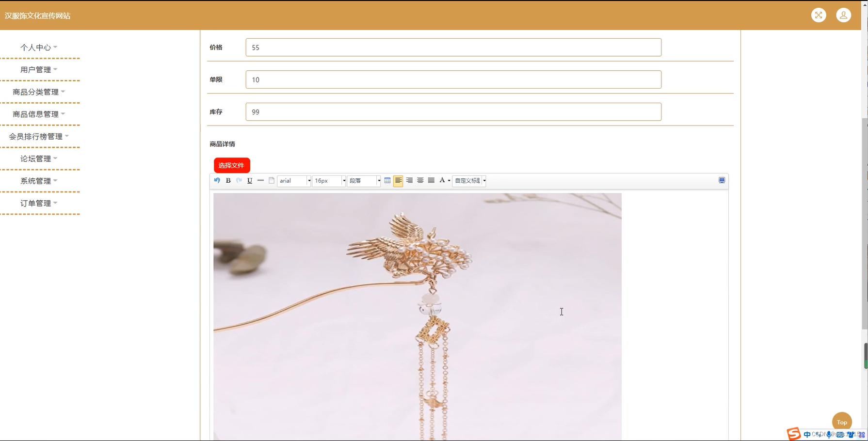Apply Underline formatting to text
The image size is (868, 441).
249,180
